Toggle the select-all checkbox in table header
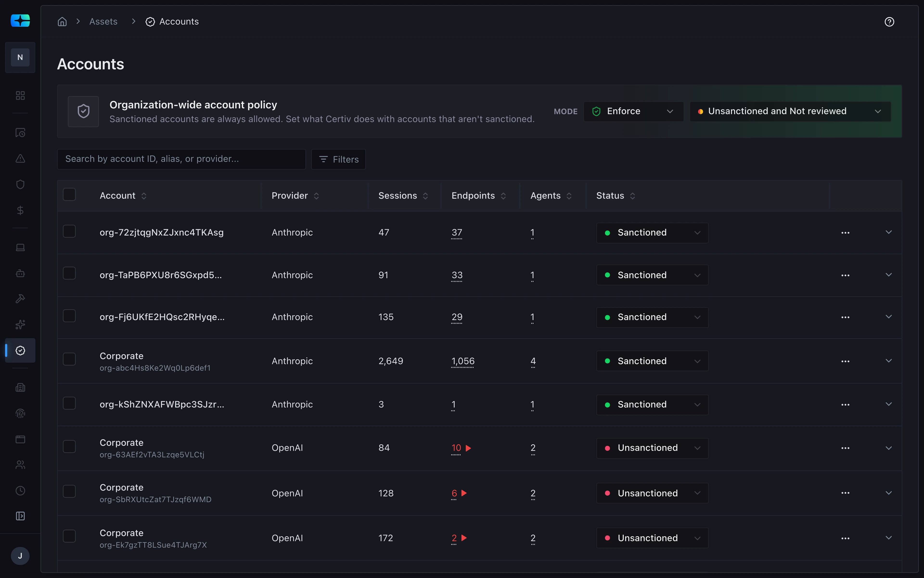The height and width of the screenshot is (578, 924). [69, 195]
